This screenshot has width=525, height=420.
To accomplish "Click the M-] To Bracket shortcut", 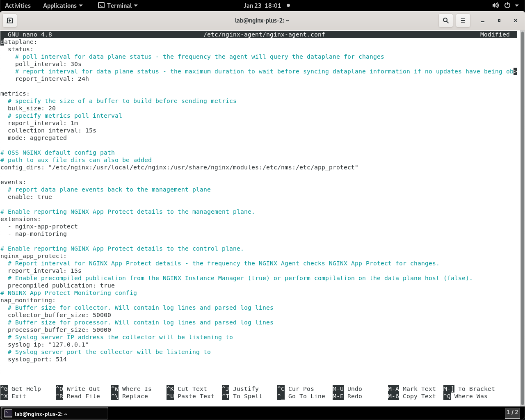I will pyautogui.click(x=469, y=389).
